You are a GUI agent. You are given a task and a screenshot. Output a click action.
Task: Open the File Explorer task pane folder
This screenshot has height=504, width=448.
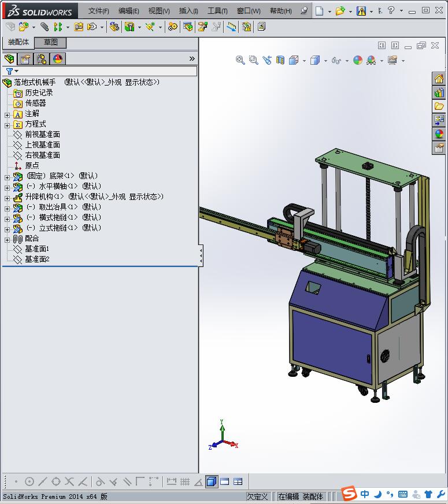[439, 106]
